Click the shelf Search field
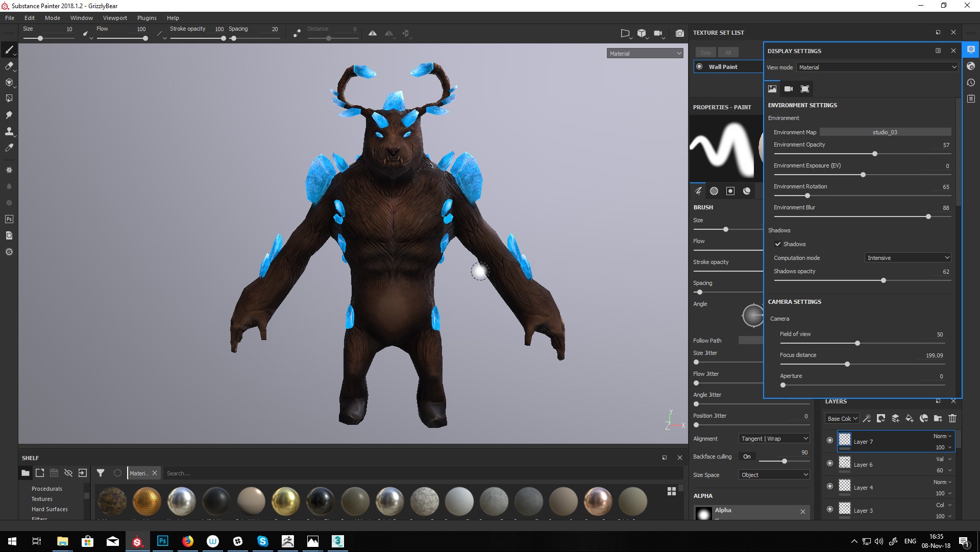 423,473
